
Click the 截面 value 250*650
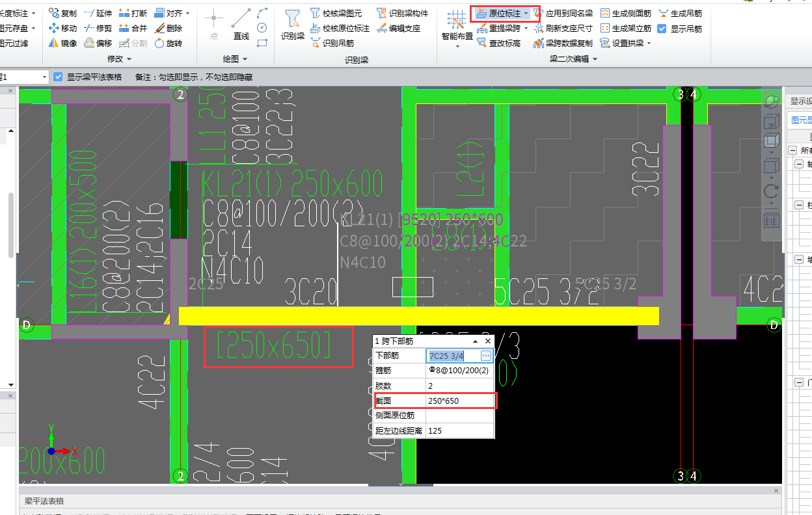click(459, 401)
